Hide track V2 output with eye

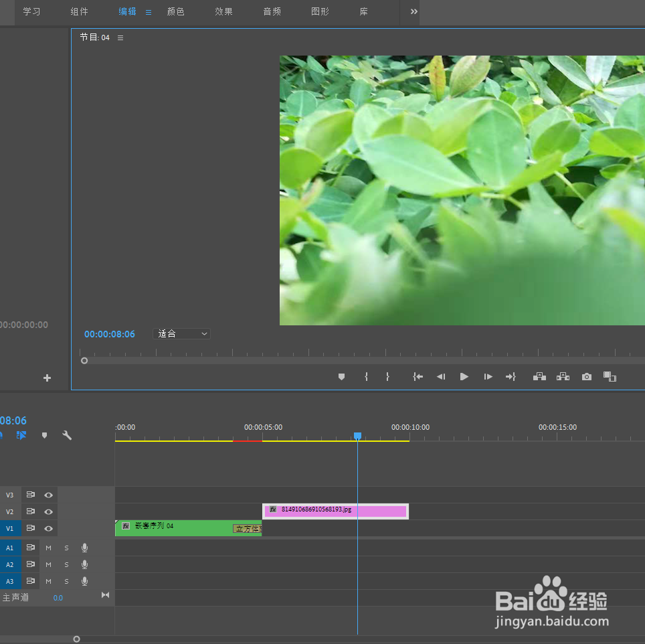click(x=49, y=511)
